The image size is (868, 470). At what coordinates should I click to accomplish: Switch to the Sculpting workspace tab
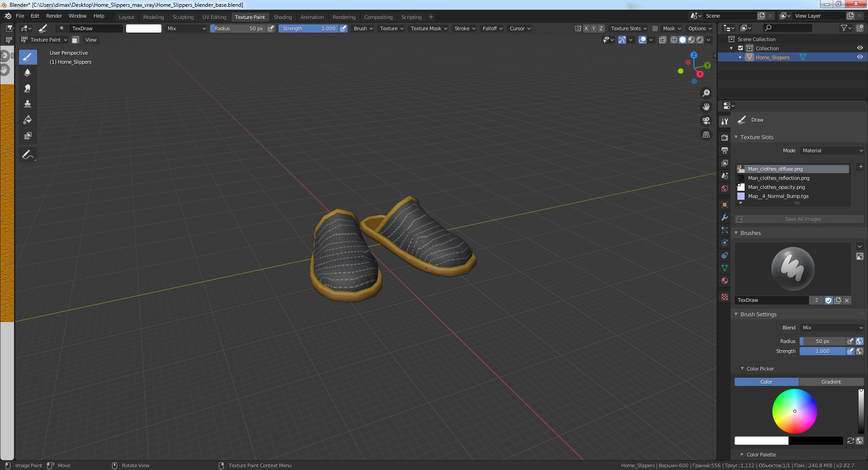[183, 17]
